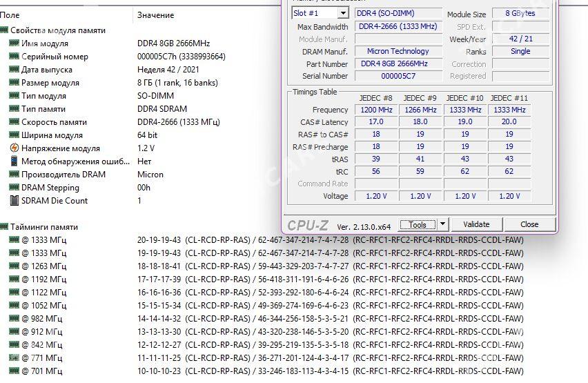The width and height of the screenshot is (588, 383).
Task: Click the Validate button in CPU-Z
Action: [x=476, y=224]
